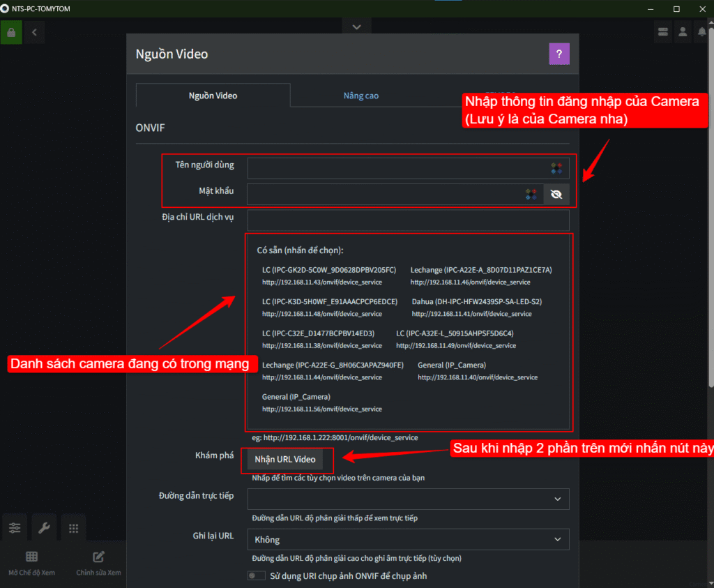Open the notifications bell icon
The width and height of the screenshot is (714, 588).
click(702, 32)
